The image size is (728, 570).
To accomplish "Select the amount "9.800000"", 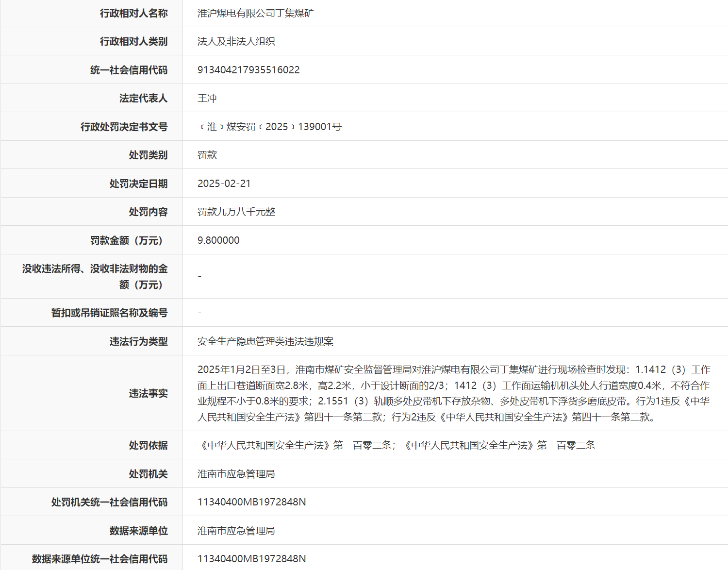I will point(218,240).
